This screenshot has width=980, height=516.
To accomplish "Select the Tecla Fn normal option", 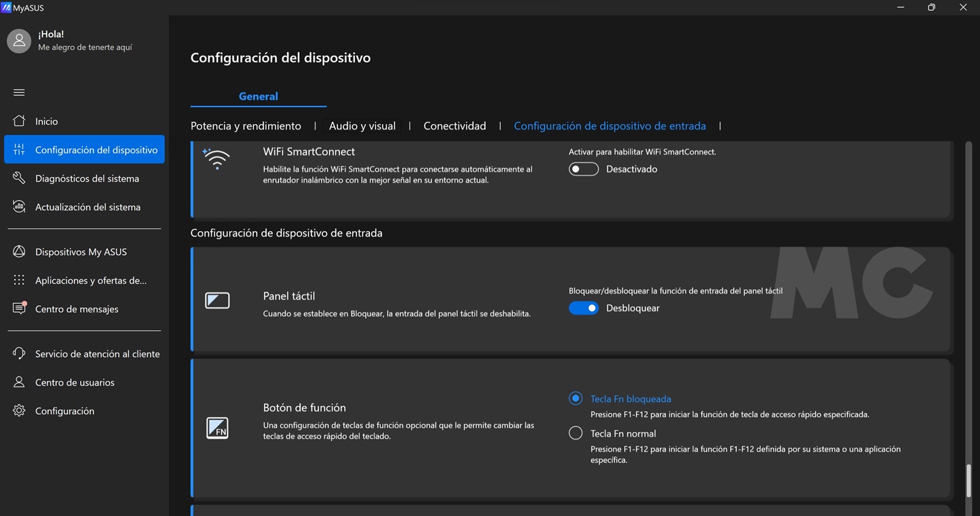I will (576, 433).
